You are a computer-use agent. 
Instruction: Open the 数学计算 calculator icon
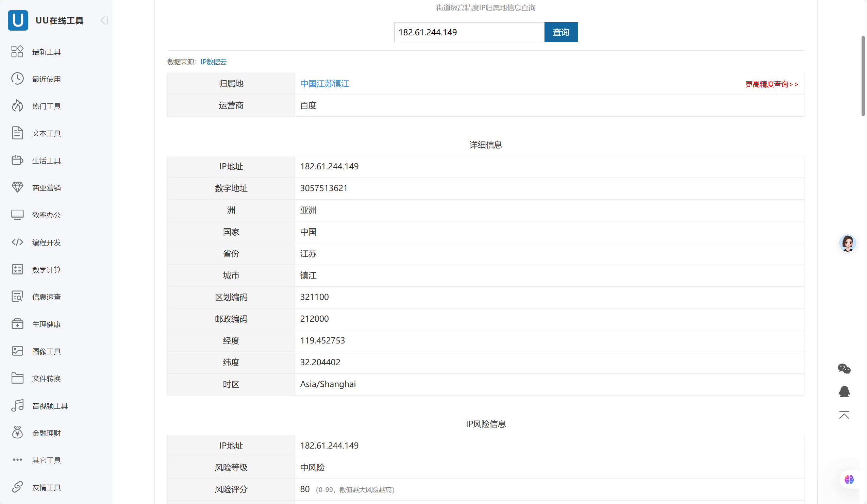(x=18, y=269)
